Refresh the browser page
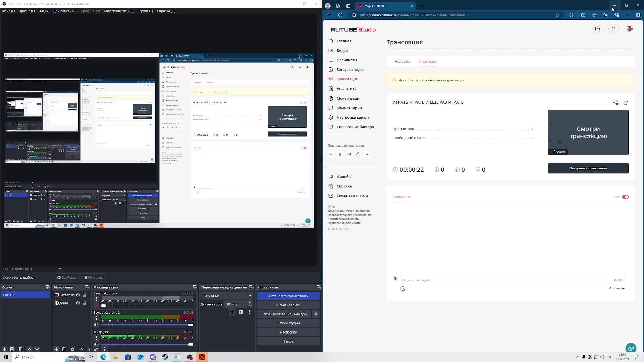Image resolution: width=644 pixels, height=362 pixels. [x=340, y=15]
